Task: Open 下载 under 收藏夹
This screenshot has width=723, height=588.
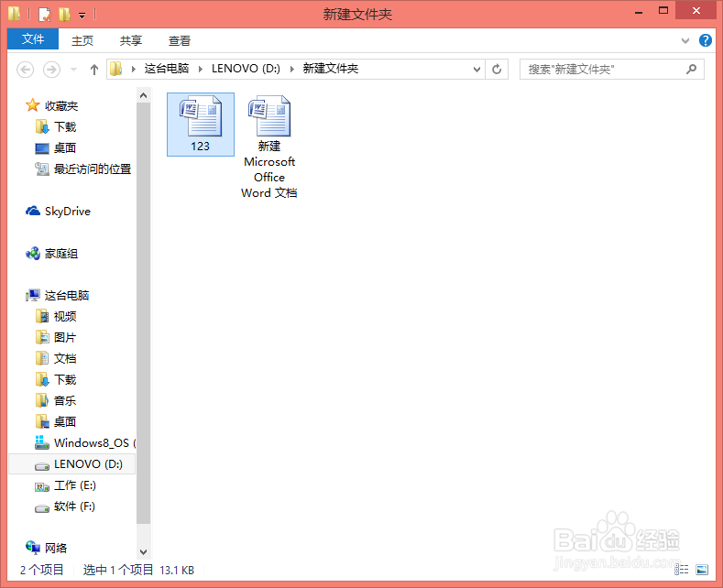Action: point(56,126)
